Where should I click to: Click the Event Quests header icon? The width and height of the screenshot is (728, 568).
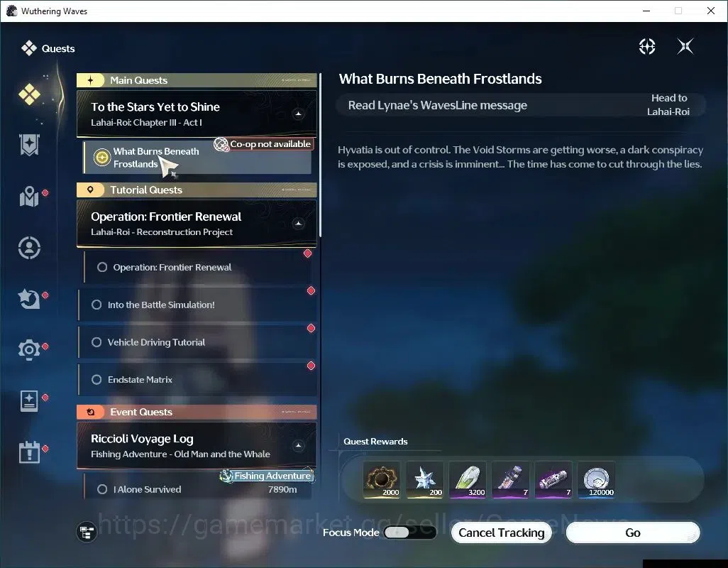[91, 412]
